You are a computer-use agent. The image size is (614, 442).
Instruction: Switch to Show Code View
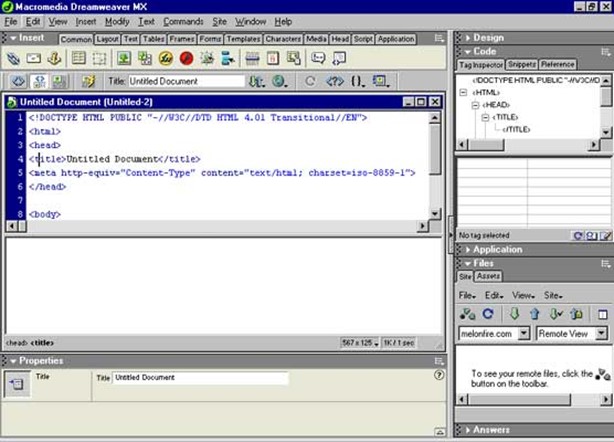click(x=14, y=81)
